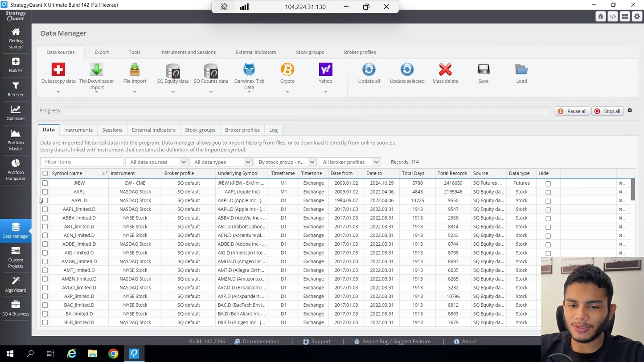Expand the All data sources dropdown

[x=157, y=162]
